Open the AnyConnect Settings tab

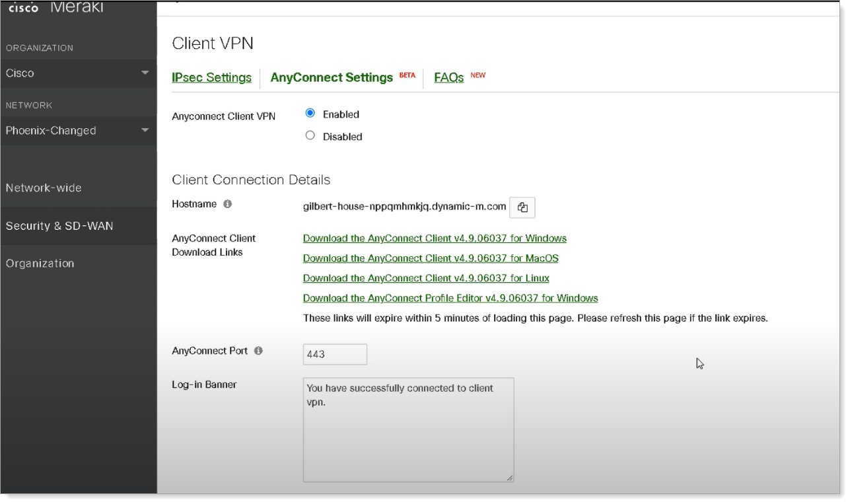(332, 78)
